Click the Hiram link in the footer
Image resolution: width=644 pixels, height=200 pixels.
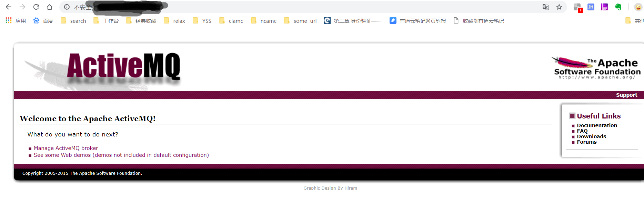[x=351, y=188]
